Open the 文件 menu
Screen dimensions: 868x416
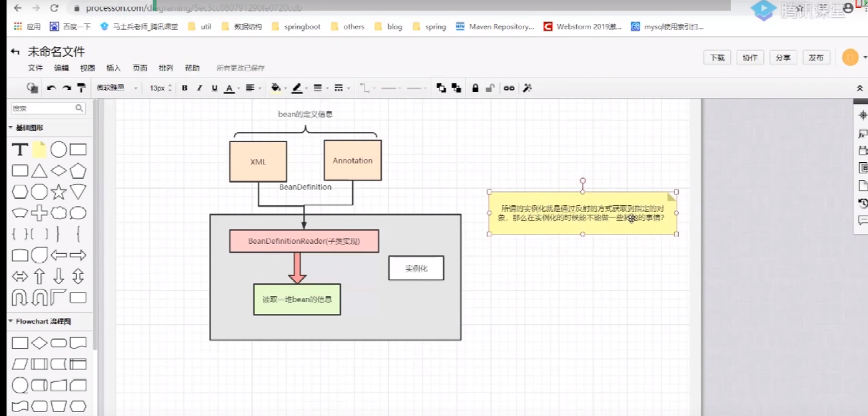35,68
